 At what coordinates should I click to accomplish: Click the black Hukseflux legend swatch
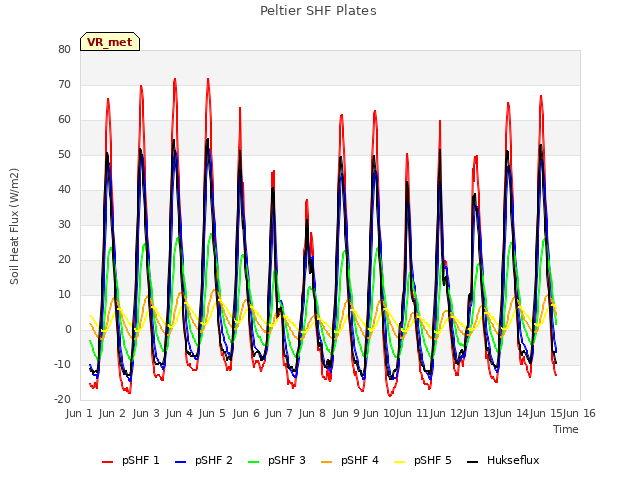(473, 462)
